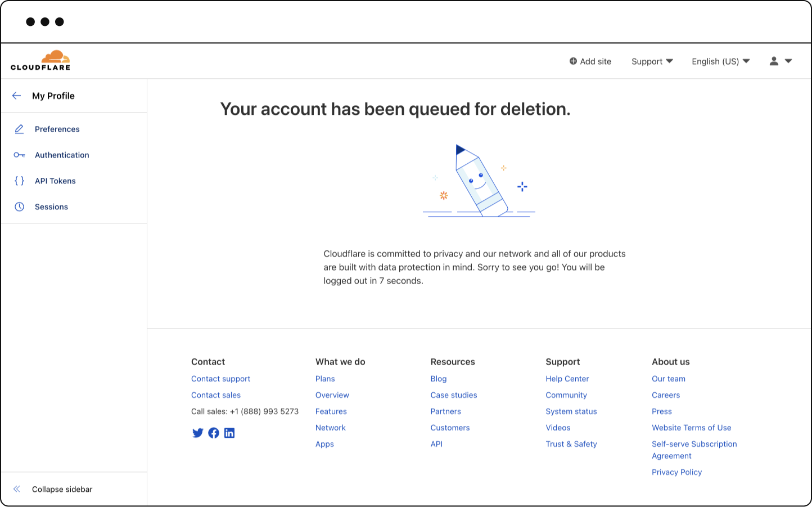Open the Help Center link
Viewport: 812px width, 507px height.
point(567,379)
